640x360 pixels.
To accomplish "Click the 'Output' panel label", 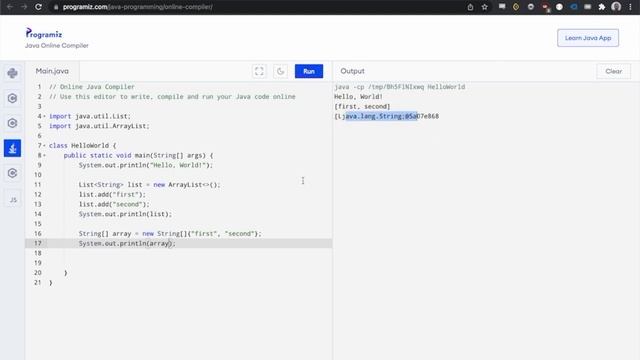I will click(x=352, y=71).
